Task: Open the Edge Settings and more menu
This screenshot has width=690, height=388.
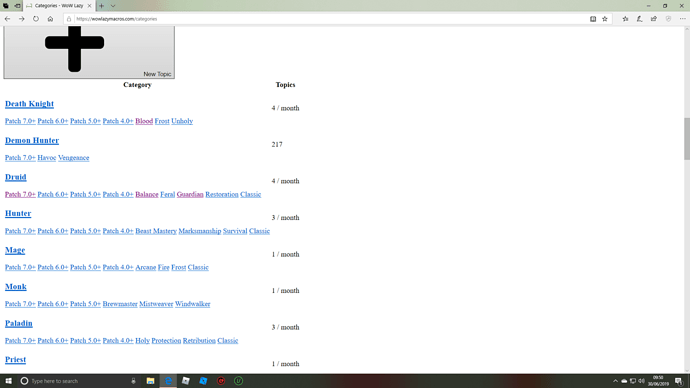Action: 683,19
